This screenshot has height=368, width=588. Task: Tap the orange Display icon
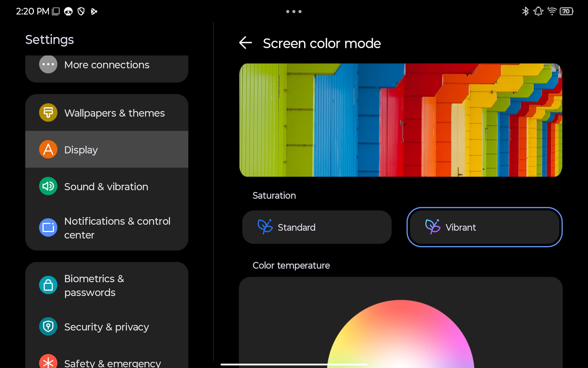click(48, 150)
